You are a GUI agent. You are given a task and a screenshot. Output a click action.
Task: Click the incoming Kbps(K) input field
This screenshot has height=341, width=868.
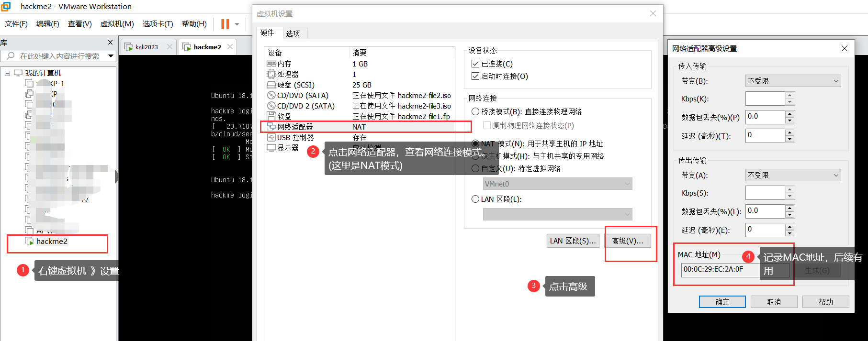(x=766, y=99)
